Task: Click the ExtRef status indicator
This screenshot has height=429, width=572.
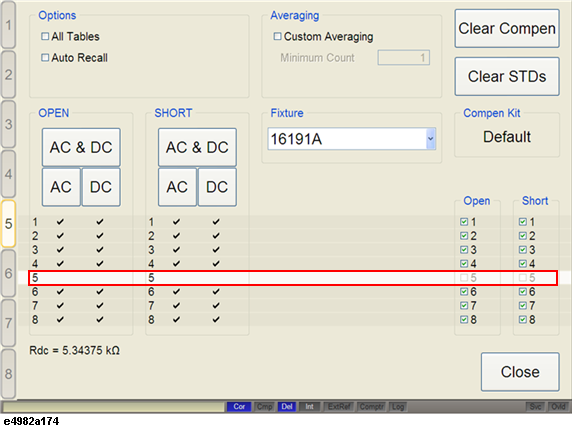Action: click(339, 406)
